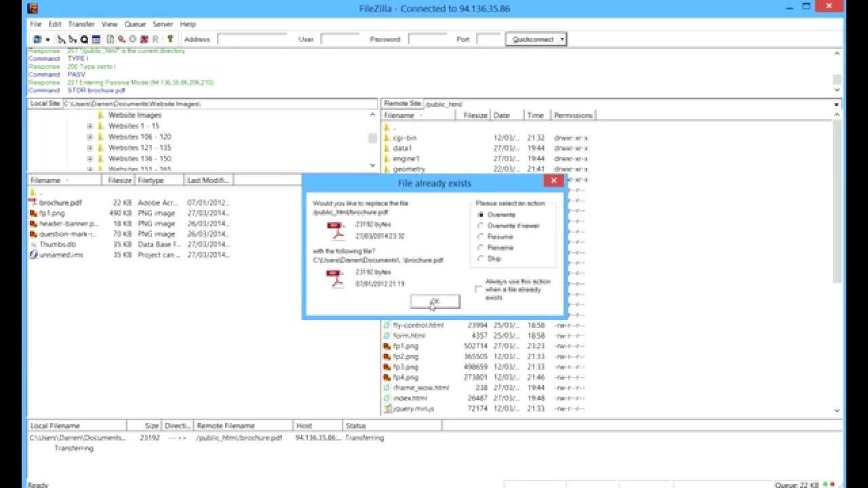Close the File already exists dialog
This screenshot has width=868, height=488.
tap(553, 180)
